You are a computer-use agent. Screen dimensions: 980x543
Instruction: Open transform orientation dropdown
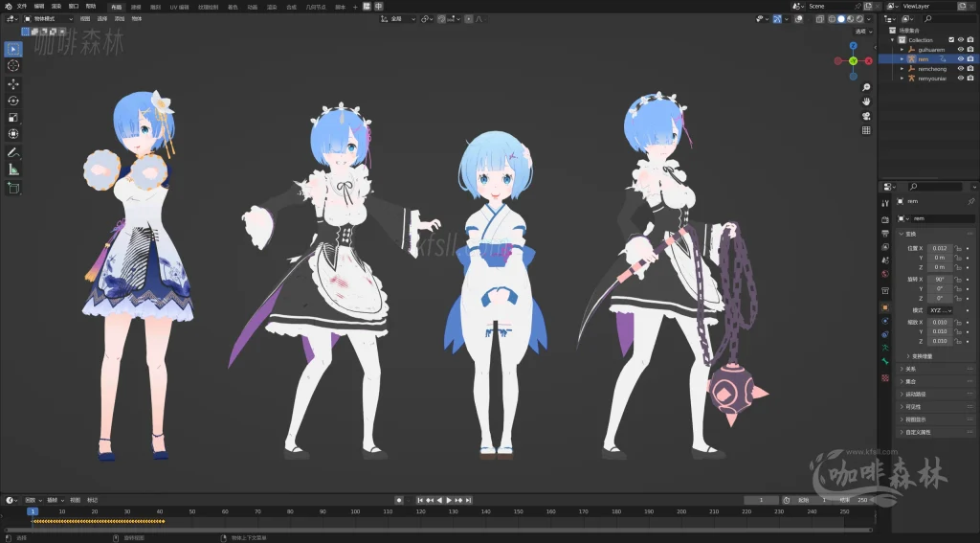[x=398, y=19]
